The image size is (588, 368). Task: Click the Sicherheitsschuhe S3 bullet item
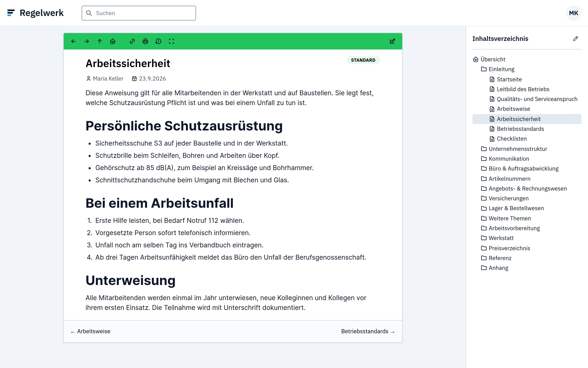(x=192, y=143)
